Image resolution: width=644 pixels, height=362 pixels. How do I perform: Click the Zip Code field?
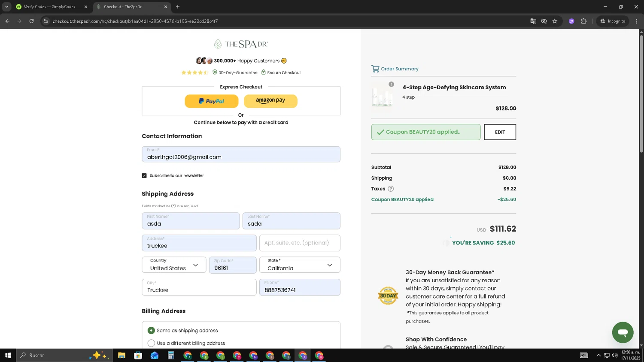click(x=233, y=265)
